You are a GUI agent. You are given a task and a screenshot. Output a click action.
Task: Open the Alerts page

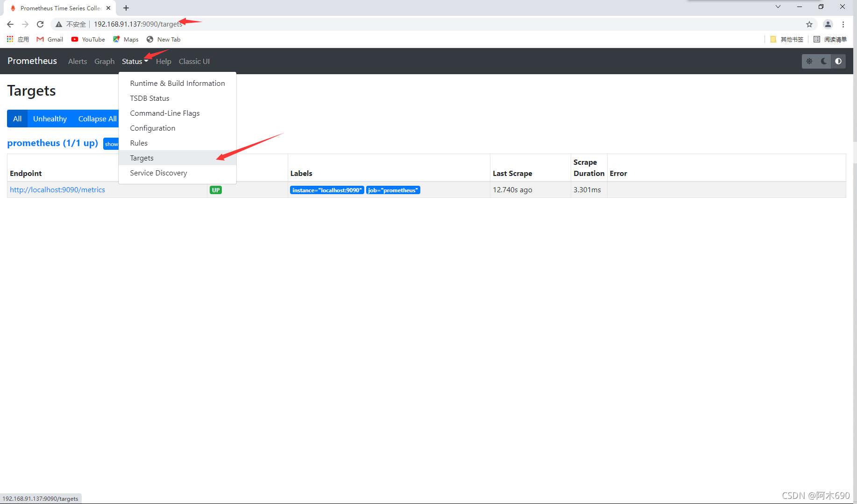[78, 62]
